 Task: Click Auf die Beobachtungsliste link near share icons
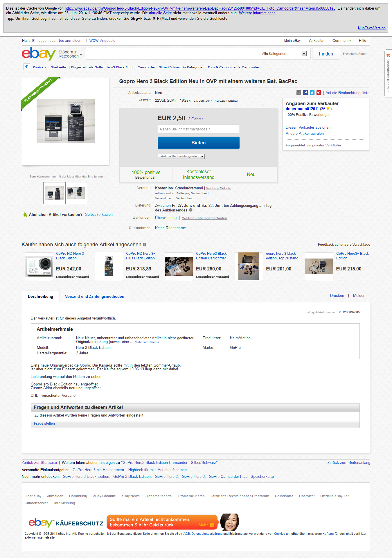[x=347, y=93]
